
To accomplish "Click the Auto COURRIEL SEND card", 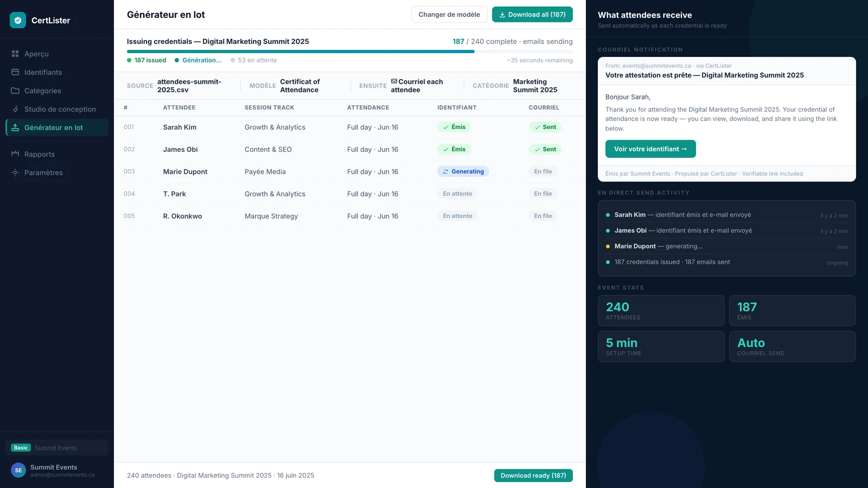I will (793, 346).
